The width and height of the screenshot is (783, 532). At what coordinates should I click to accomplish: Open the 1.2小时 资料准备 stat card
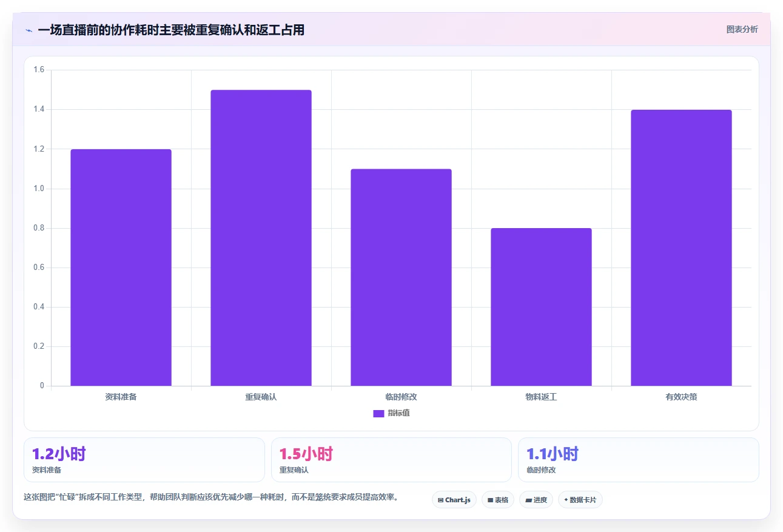[144, 460]
